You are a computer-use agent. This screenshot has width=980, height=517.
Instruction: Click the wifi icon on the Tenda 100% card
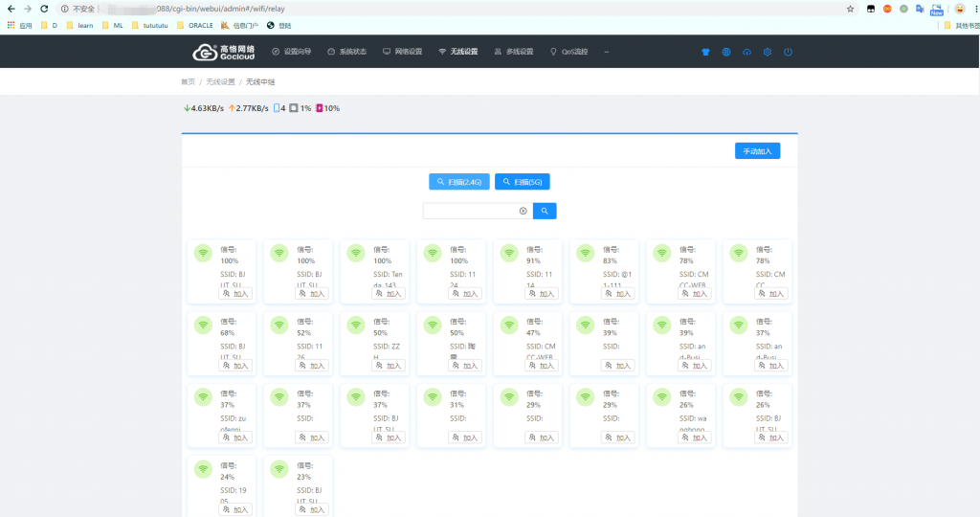356,253
